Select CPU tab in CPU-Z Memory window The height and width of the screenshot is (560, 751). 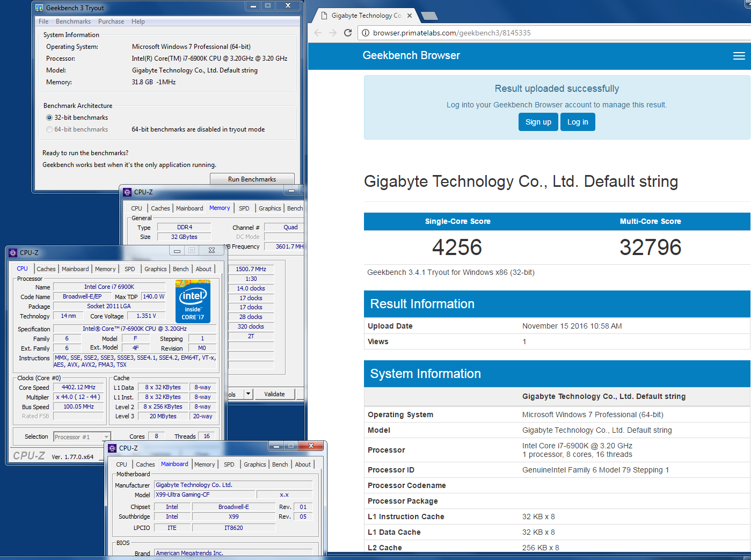(137, 208)
